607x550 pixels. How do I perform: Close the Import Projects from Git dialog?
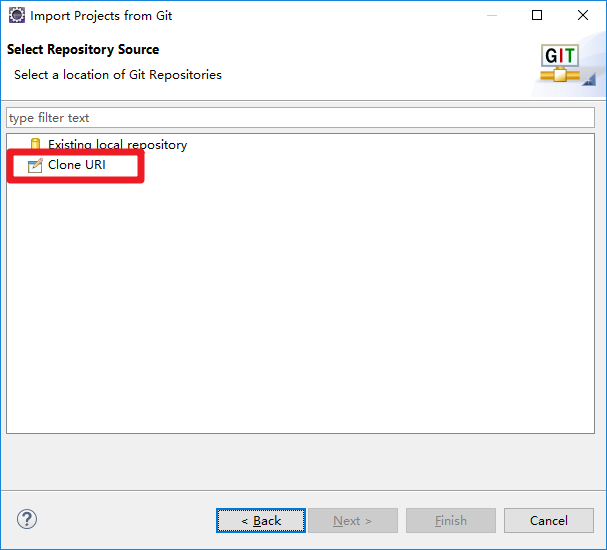pyautogui.click(x=583, y=15)
